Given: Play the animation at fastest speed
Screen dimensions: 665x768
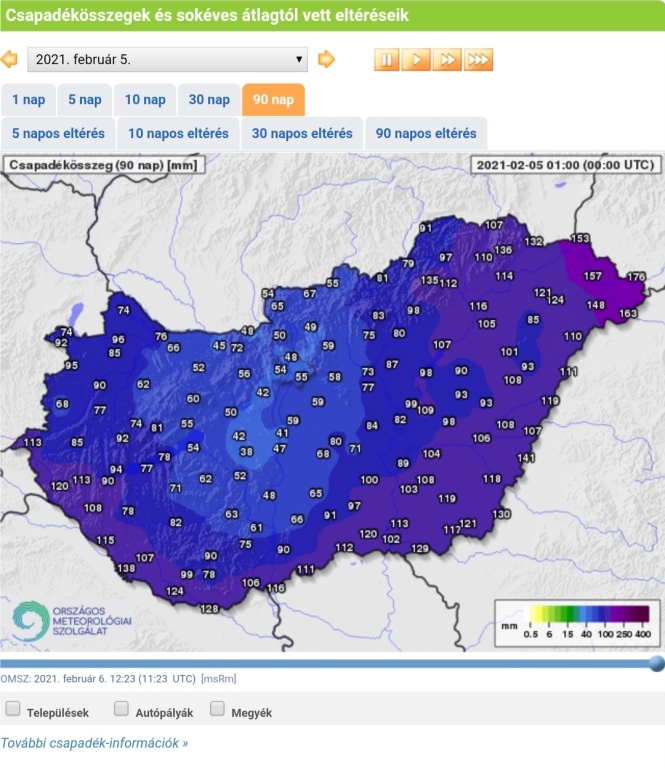Looking at the screenshot, I should tap(478, 59).
